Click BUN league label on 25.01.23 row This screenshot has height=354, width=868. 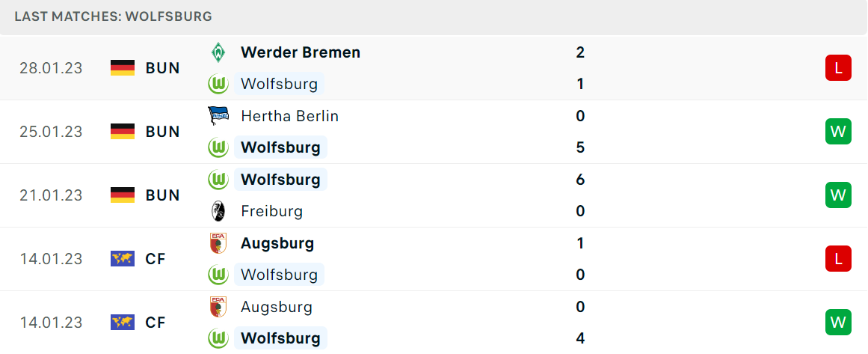pyautogui.click(x=163, y=132)
